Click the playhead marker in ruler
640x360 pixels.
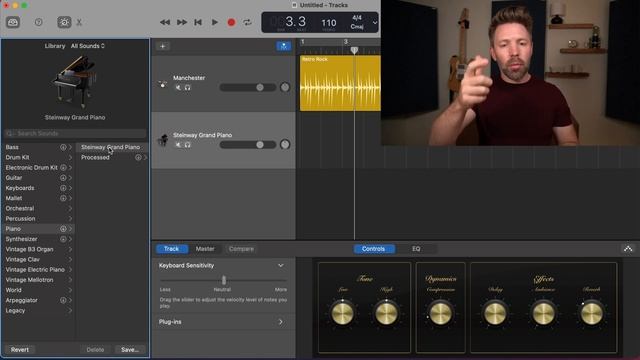tap(354, 50)
